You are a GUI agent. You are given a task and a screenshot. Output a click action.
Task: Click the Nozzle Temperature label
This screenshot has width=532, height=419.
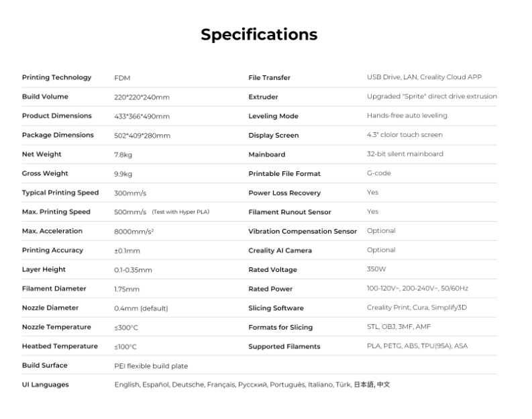(x=56, y=327)
